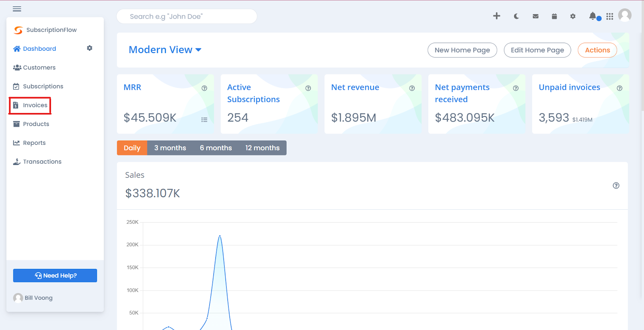Select the Daily tab

click(x=132, y=148)
